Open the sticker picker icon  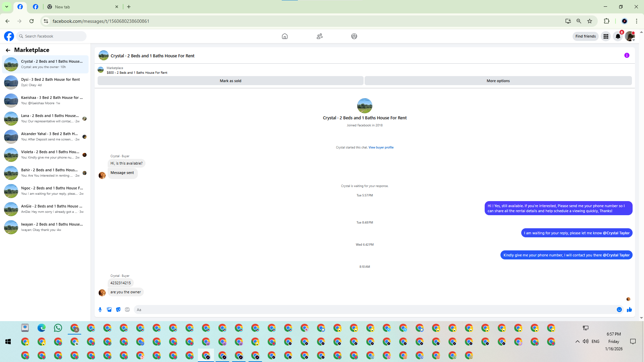click(x=118, y=310)
